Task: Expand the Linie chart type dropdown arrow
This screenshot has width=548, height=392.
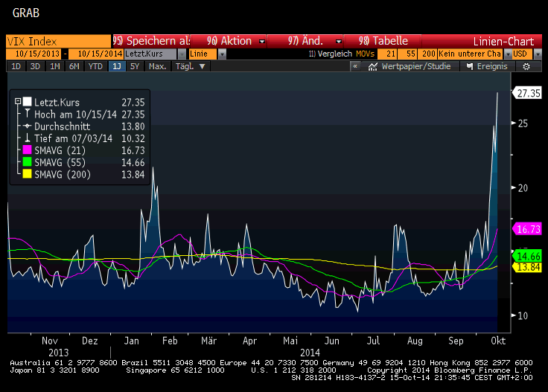Action: click(x=222, y=54)
